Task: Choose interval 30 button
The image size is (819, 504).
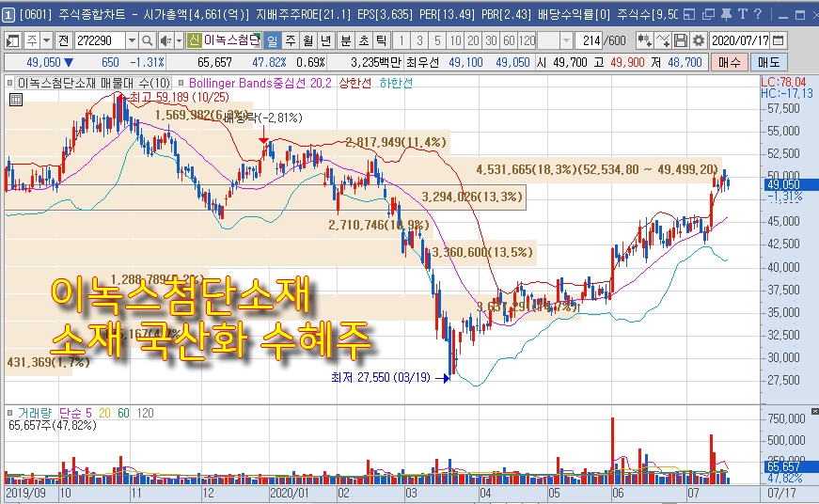Action: [x=491, y=40]
